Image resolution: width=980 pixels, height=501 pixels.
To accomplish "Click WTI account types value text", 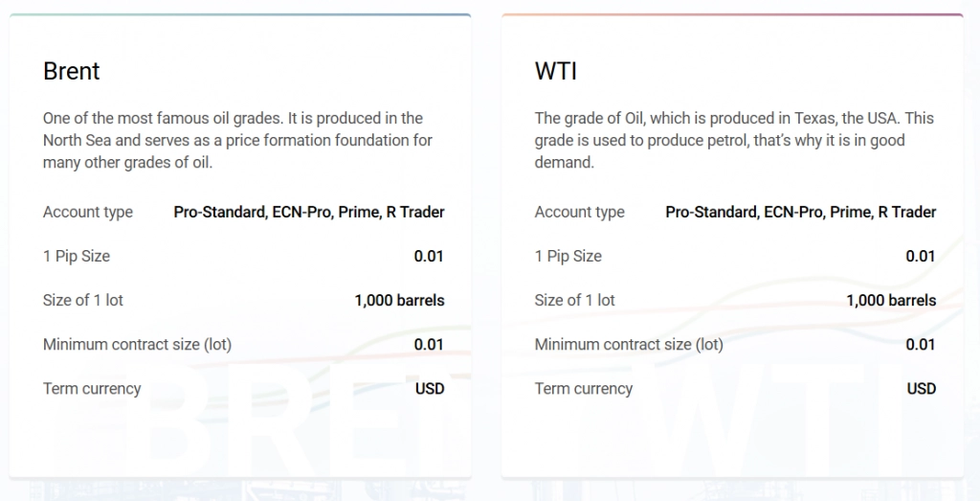I will [x=801, y=212].
